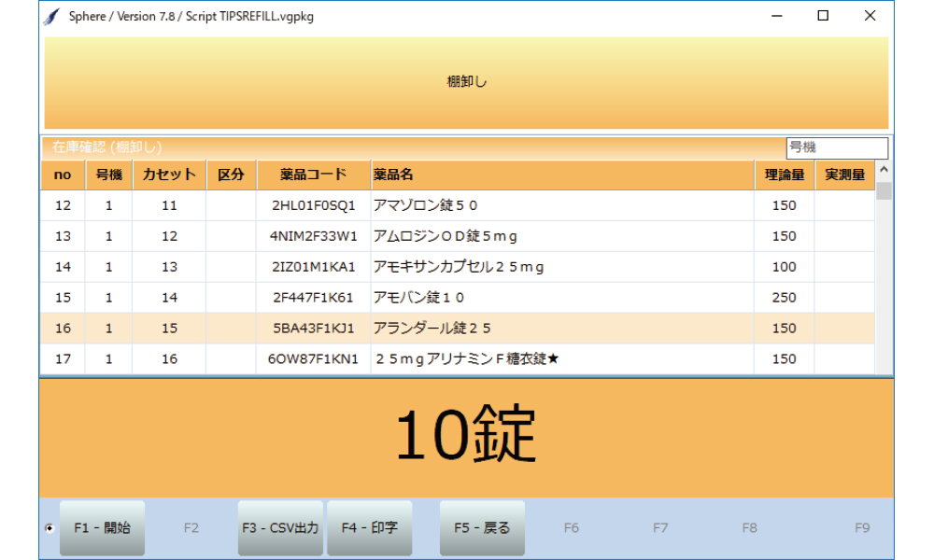934x560 pixels.
Task: Click the Sphere feather app icon
Action: point(51,17)
